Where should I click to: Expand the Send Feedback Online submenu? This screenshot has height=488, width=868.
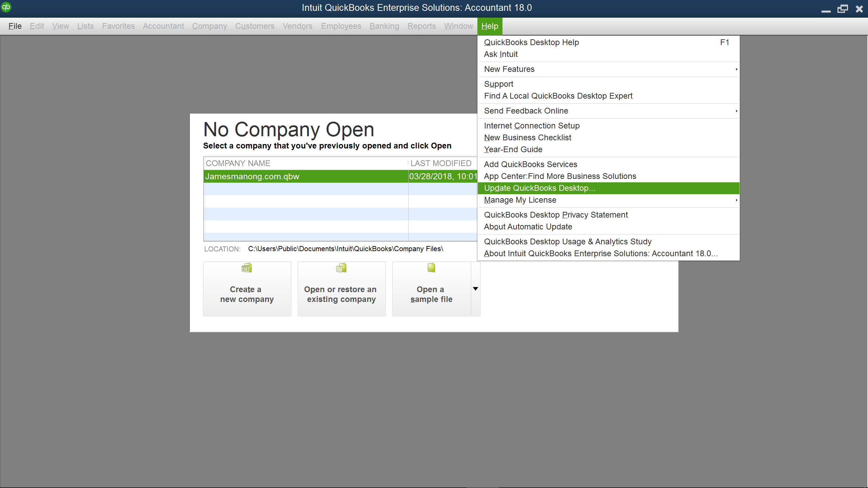click(736, 111)
